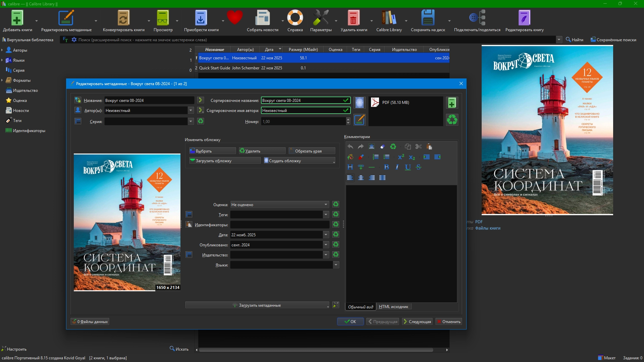Screen dimensions: 644x362
Task: Expand the Автор(ы) combo box arrow
Action: pyautogui.click(x=191, y=110)
